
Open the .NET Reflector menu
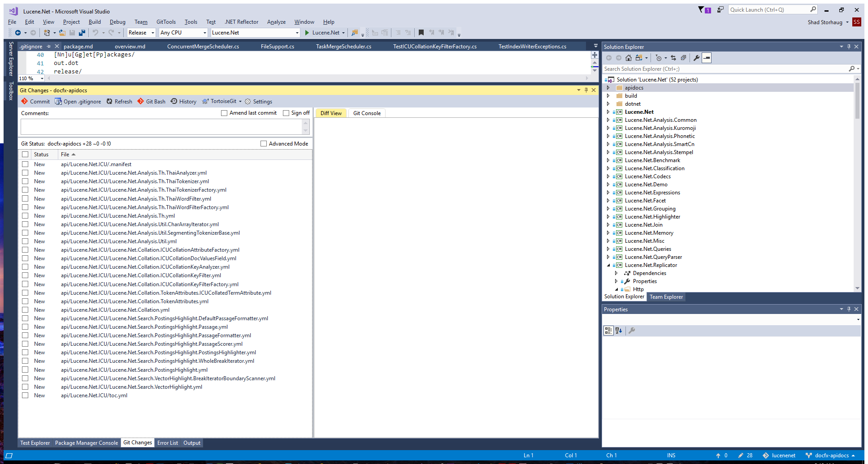click(242, 22)
